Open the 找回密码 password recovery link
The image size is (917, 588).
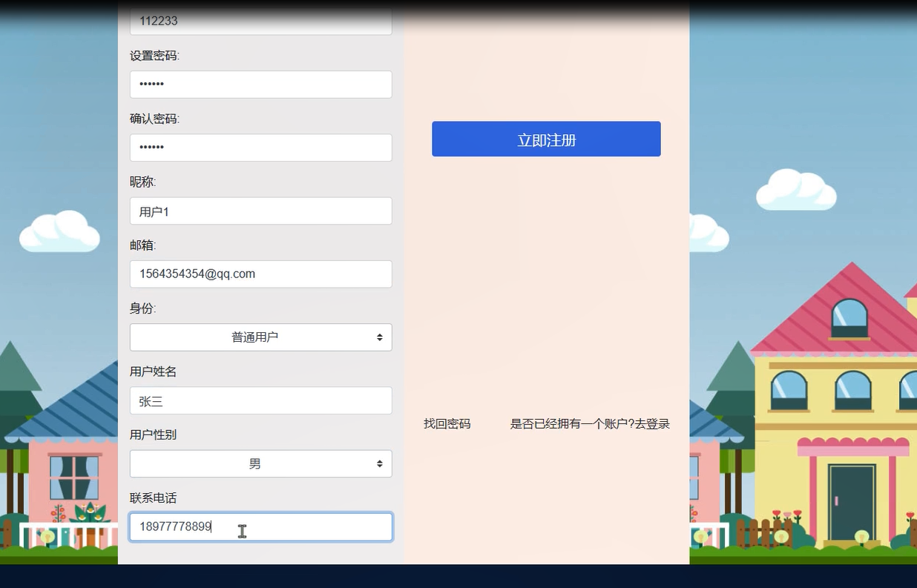[x=447, y=424]
